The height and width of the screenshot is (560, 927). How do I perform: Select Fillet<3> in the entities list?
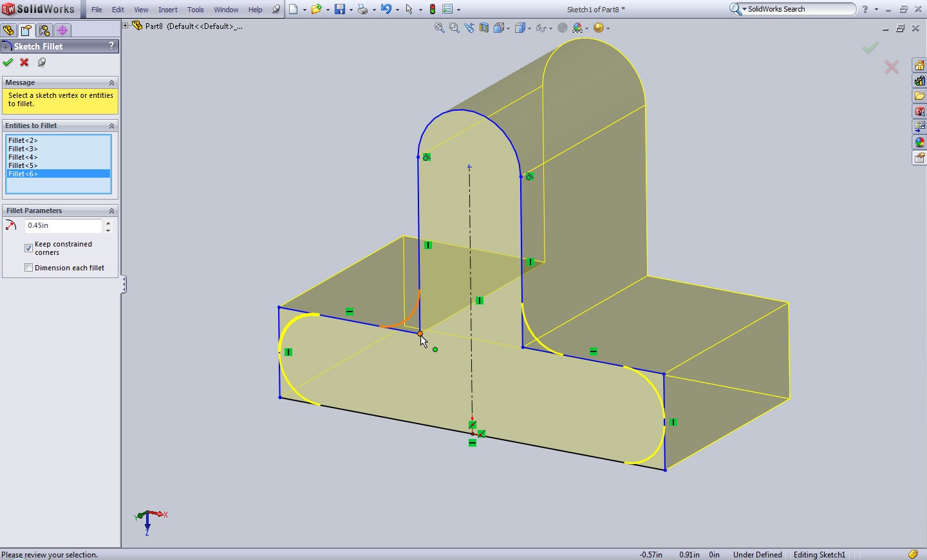coord(23,149)
